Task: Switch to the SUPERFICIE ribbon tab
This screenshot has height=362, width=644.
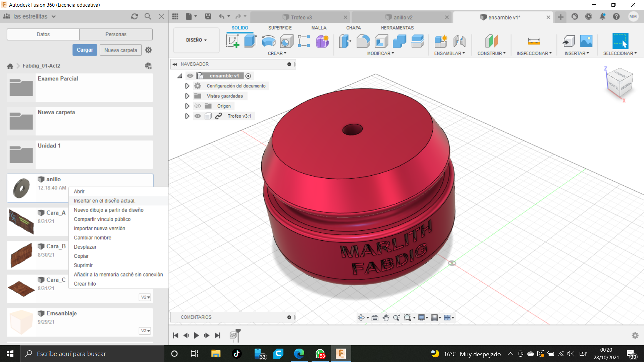Action: (x=280, y=28)
